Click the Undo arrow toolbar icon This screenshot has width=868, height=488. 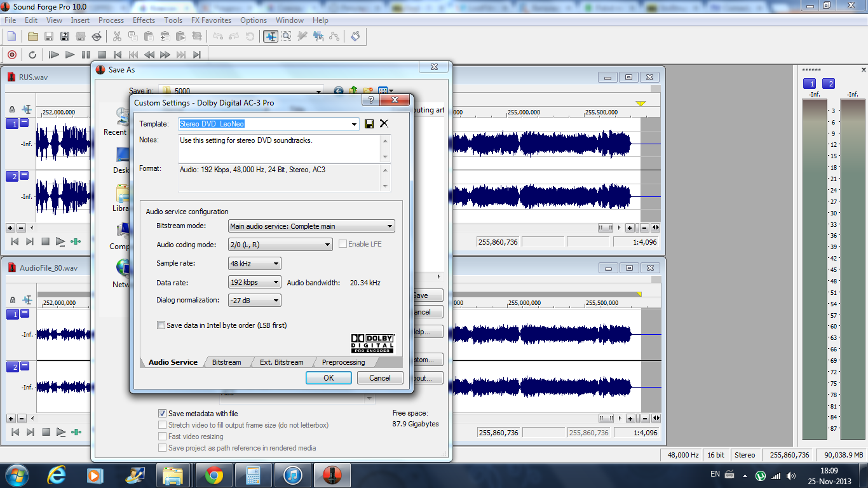tap(218, 36)
